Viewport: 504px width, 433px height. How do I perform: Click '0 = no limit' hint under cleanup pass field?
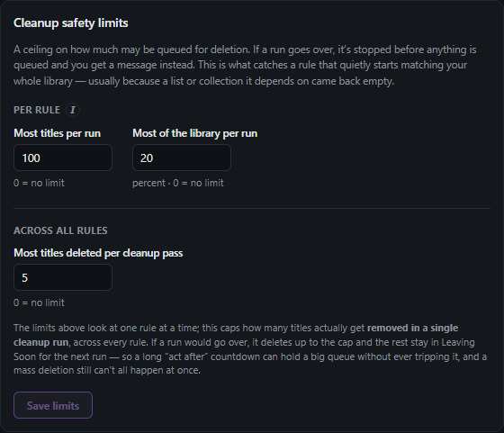point(39,302)
